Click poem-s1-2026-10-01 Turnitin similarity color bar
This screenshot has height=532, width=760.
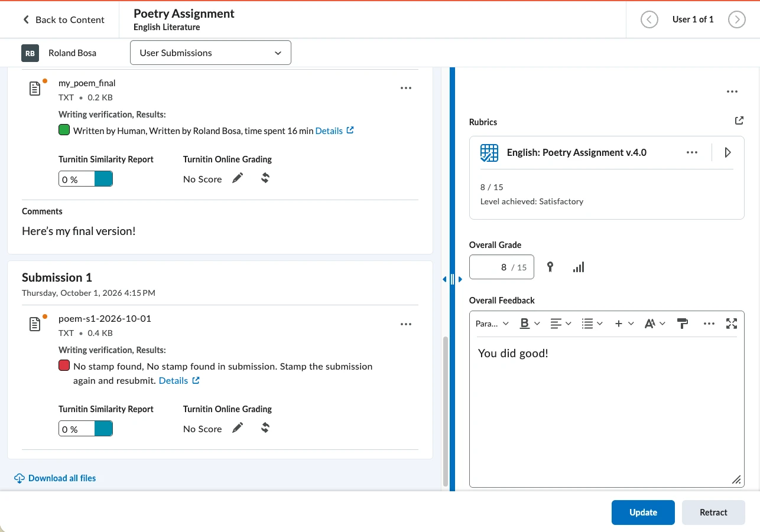tap(103, 429)
